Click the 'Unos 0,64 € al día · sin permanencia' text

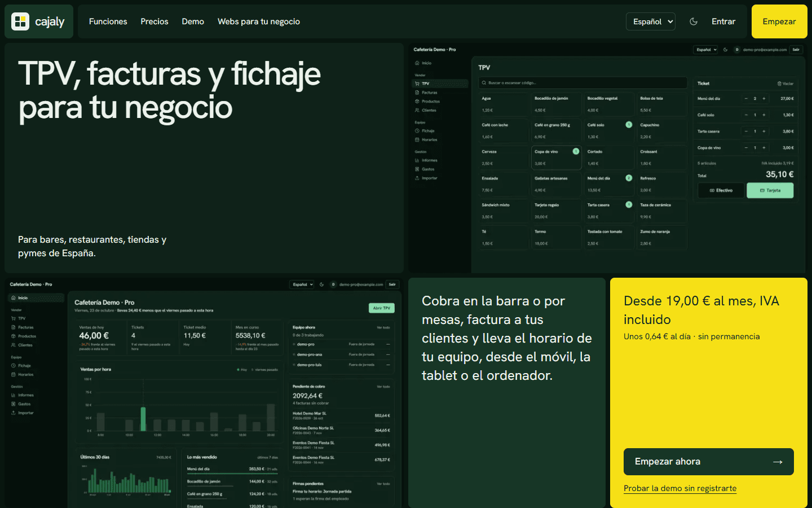(x=692, y=336)
